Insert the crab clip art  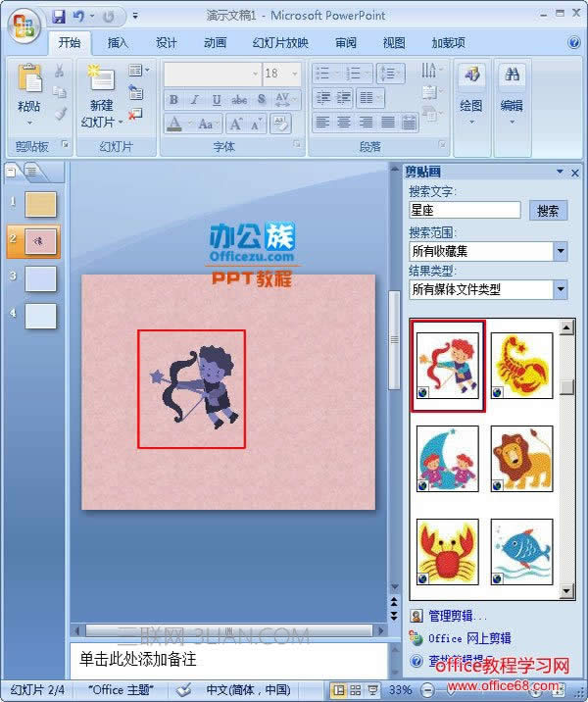tap(448, 552)
